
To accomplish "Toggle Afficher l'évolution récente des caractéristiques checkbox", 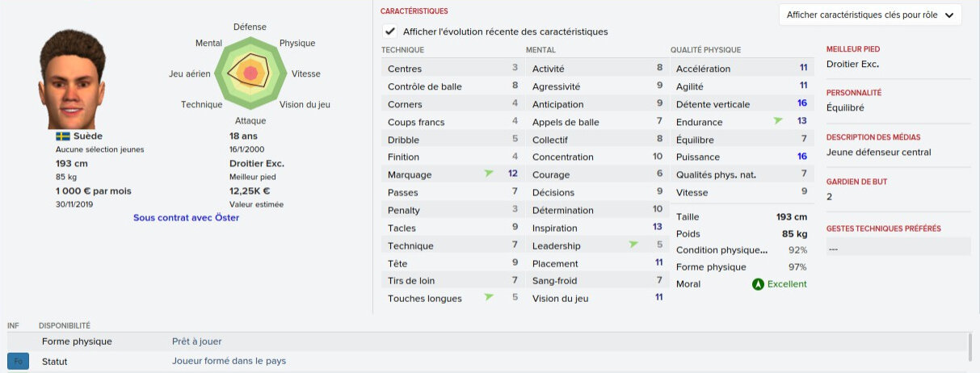I will coord(390,31).
